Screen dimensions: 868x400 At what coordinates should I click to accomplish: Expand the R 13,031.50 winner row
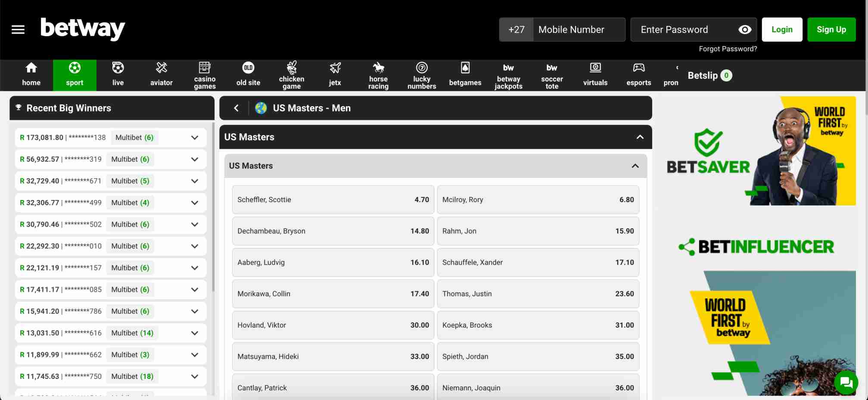[195, 333]
